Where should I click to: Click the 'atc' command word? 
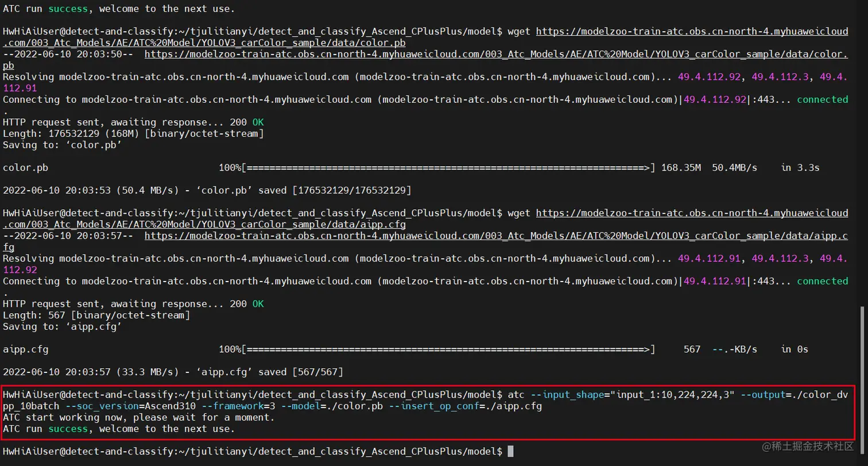tap(516, 395)
